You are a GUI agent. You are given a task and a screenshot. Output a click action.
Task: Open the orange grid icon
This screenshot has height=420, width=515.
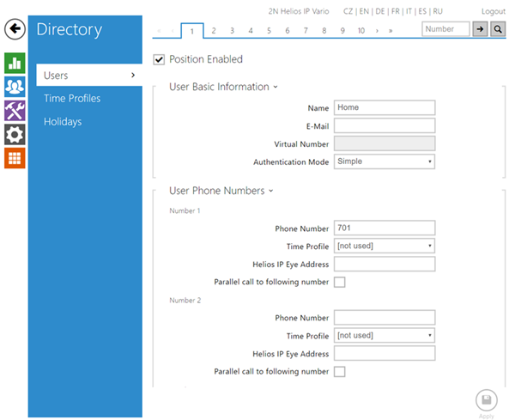pos(15,158)
